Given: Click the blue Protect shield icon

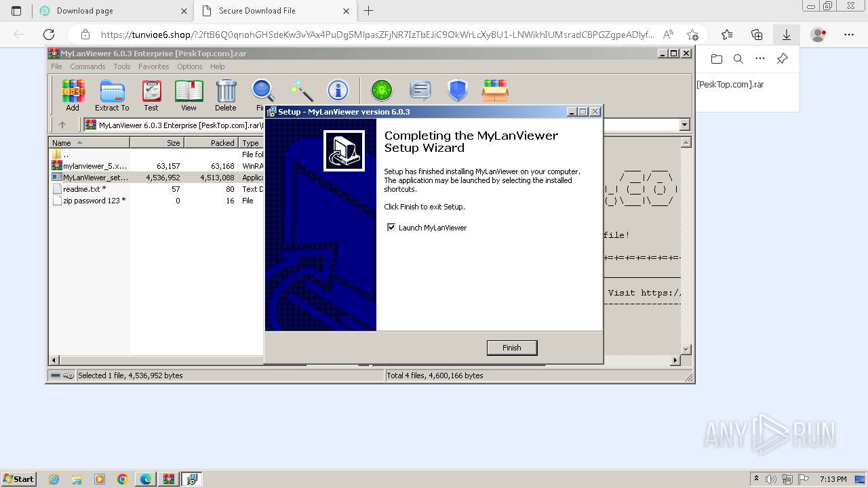Looking at the screenshot, I should [458, 90].
